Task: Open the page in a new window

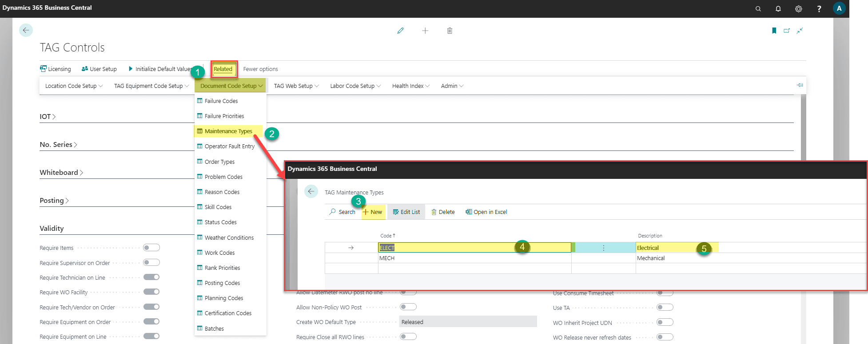Action: coord(787,31)
